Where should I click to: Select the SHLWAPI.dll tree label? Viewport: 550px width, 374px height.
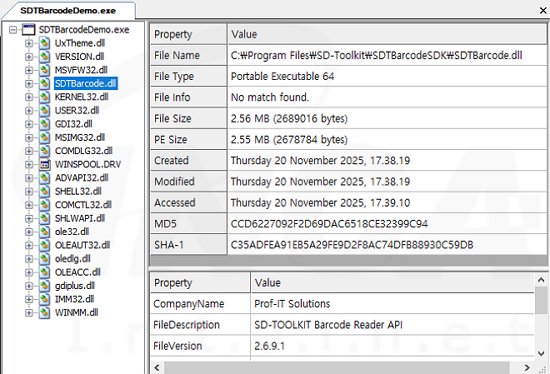point(80,218)
